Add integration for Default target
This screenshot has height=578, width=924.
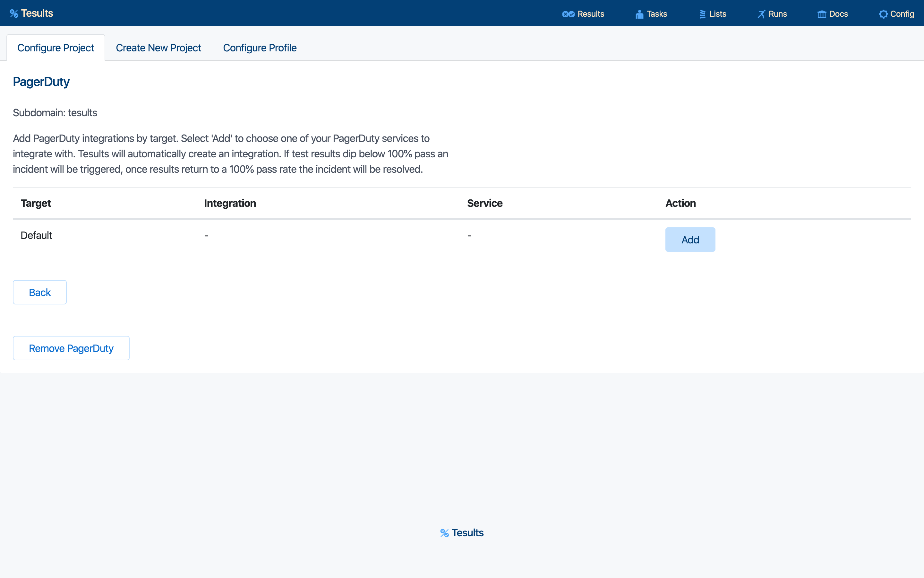(x=690, y=240)
